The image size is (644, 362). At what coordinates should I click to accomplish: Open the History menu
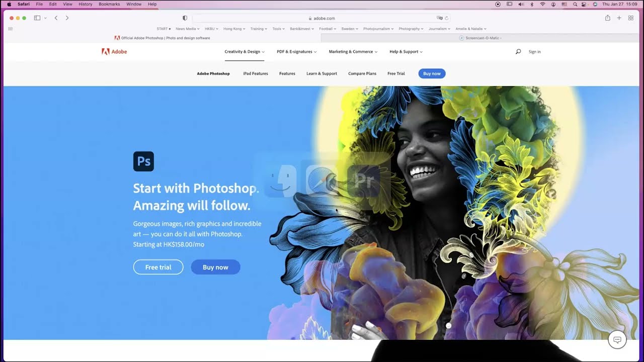86,4
